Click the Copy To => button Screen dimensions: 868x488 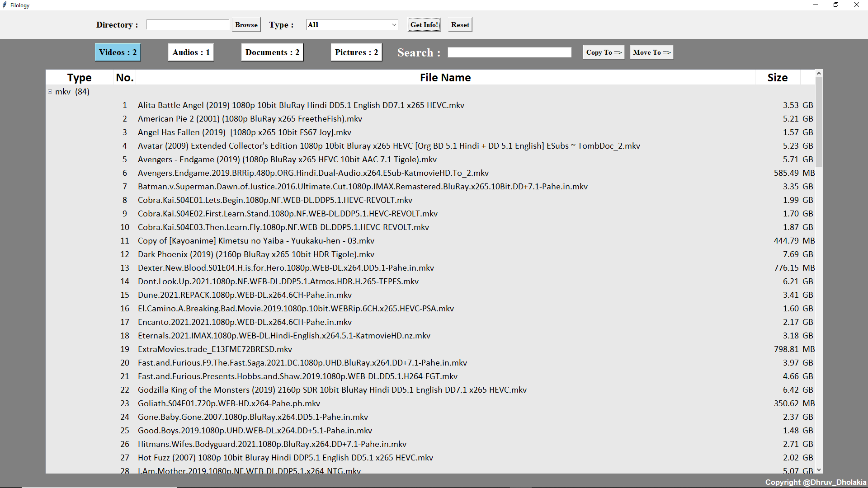(x=604, y=52)
